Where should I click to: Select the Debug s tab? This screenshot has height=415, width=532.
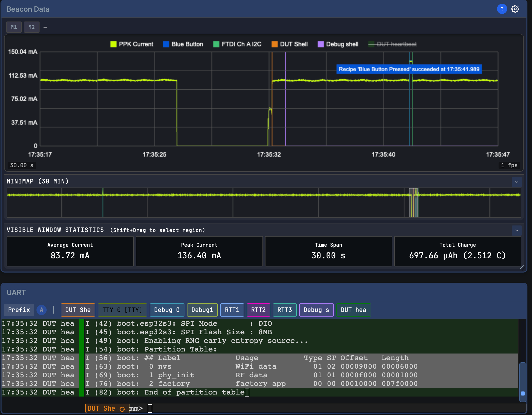(316, 310)
